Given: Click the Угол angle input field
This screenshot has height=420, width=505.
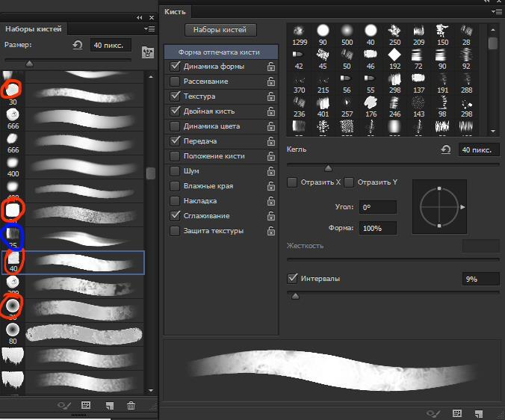Looking at the screenshot, I should (377, 207).
